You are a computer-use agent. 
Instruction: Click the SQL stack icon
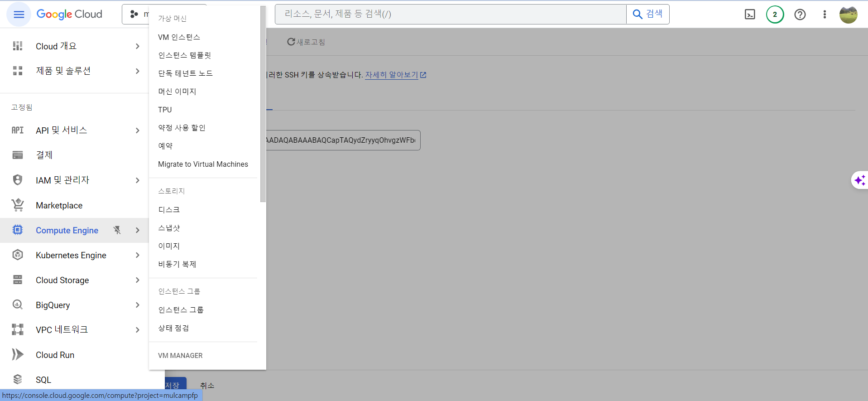pos(18,379)
